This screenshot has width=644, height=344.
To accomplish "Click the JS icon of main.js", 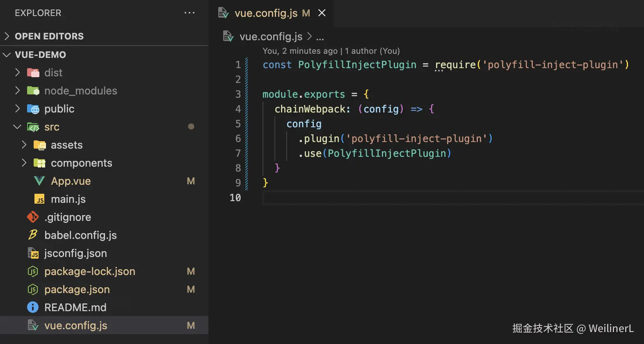I will pyautogui.click(x=39, y=199).
